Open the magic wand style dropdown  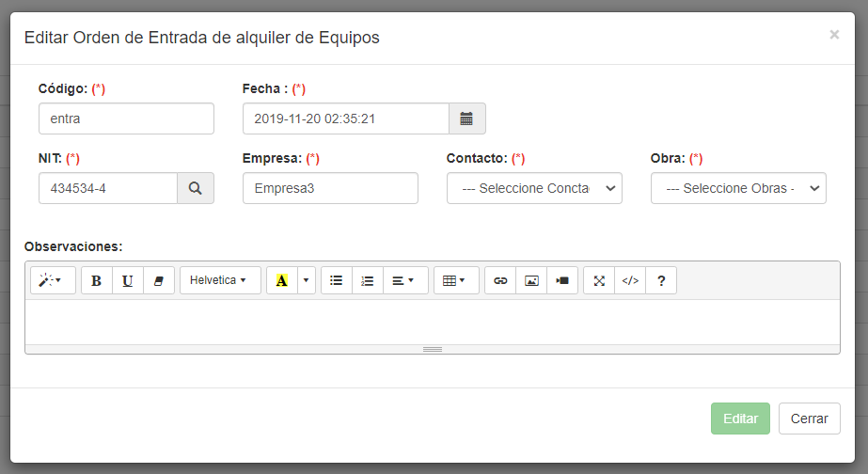click(53, 280)
